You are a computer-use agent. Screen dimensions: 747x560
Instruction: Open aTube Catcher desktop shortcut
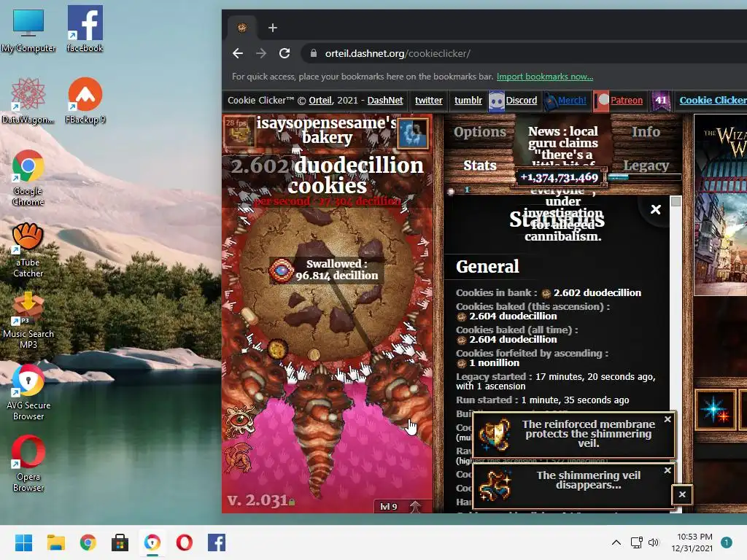(x=28, y=249)
